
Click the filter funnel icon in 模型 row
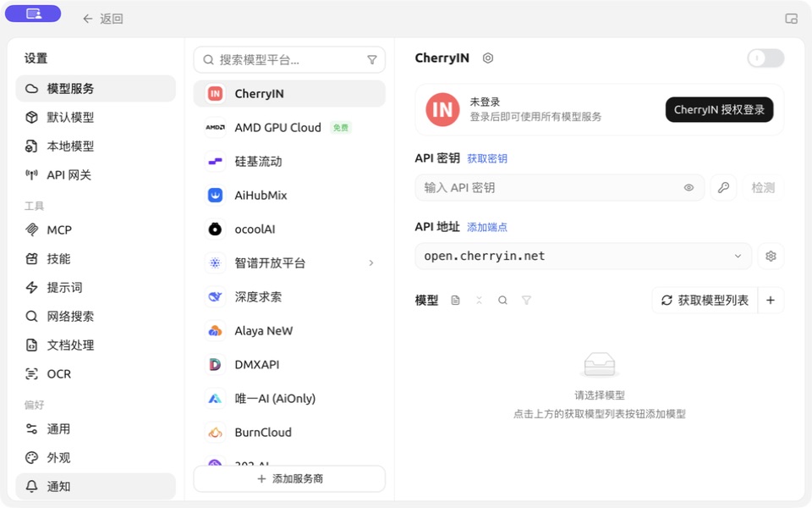(x=526, y=300)
